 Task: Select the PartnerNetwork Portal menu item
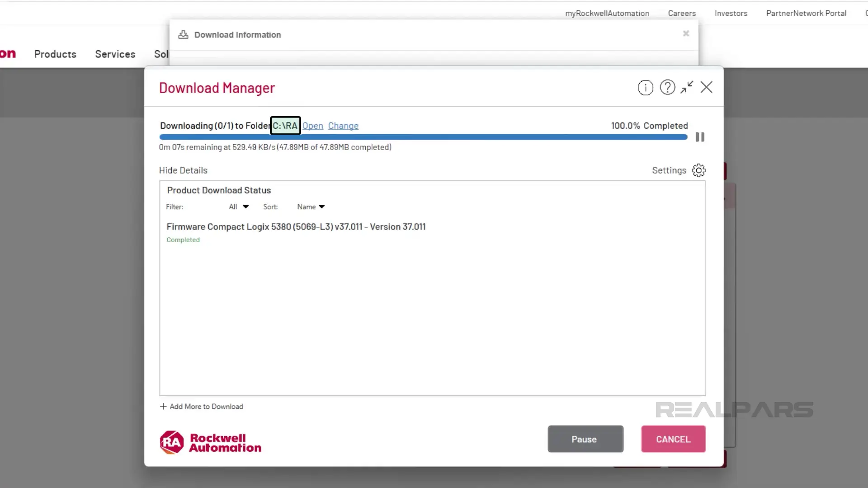click(806, 13)
